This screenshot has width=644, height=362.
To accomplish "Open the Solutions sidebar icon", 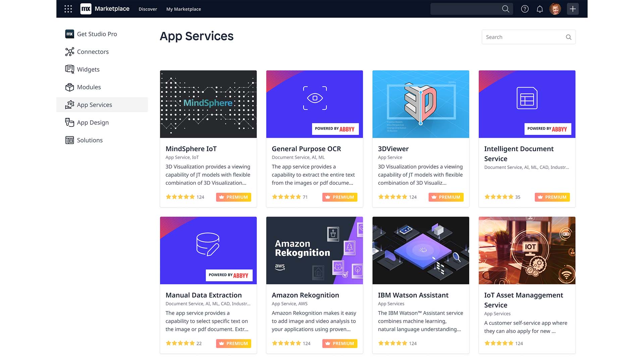I will (69, 140).
